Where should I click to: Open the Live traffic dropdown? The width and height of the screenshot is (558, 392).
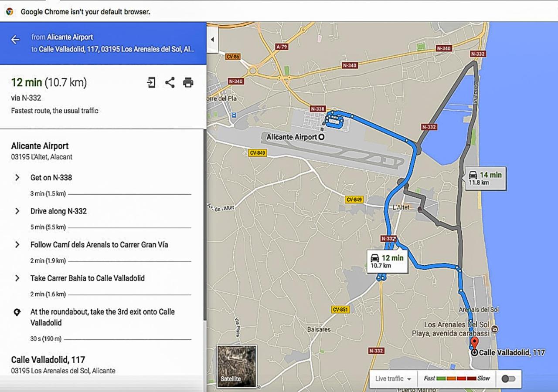coord(393,378)
